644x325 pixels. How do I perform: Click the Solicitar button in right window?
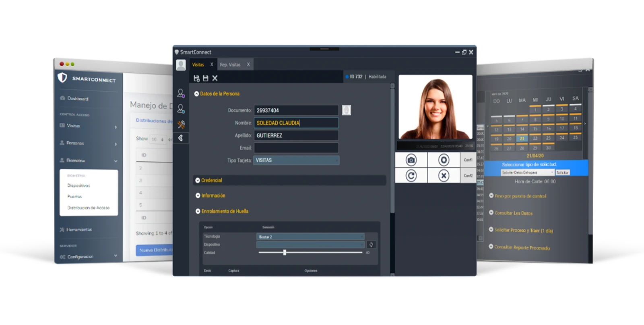pyautogui.click(x=562, y=173)
